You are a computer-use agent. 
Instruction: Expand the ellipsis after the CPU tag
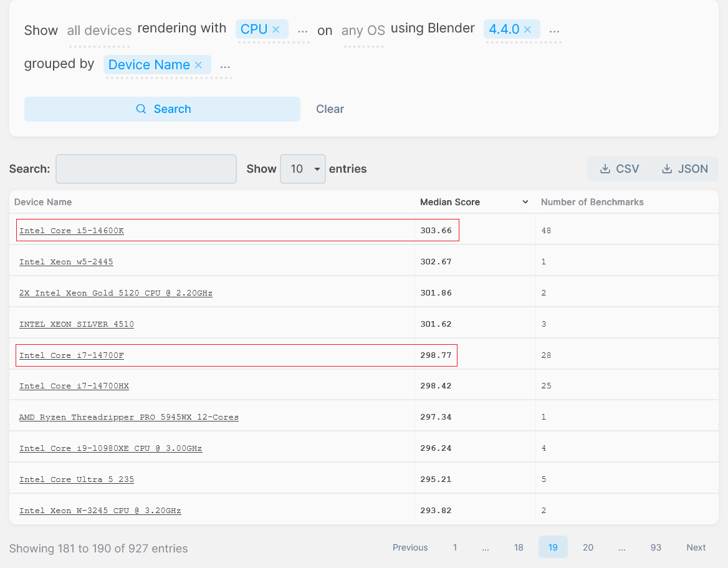pos(302,31)
